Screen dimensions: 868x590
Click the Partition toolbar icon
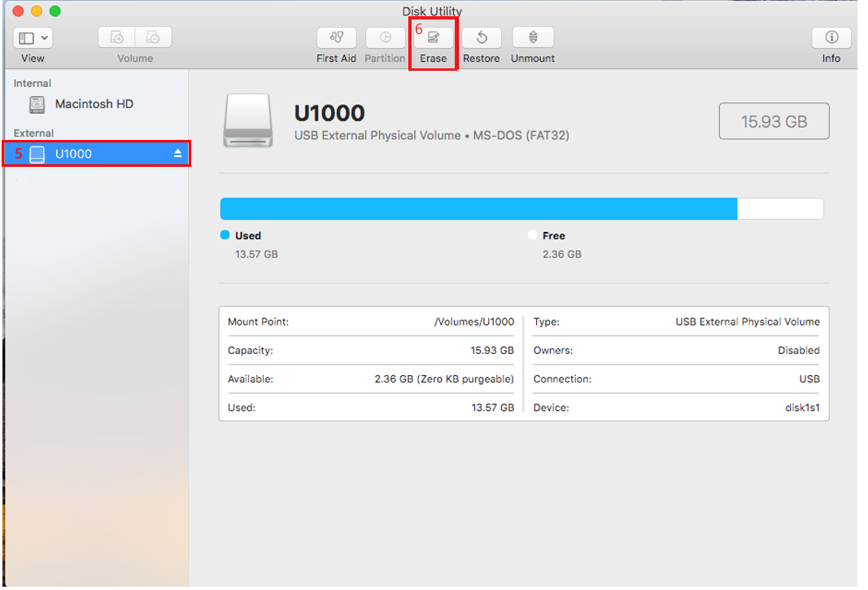[385, 37]
